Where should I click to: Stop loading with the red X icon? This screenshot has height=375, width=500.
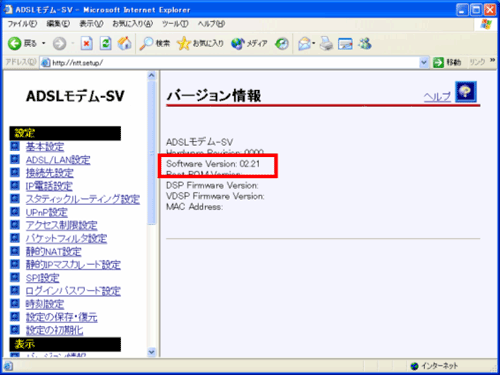pos(87,43)
